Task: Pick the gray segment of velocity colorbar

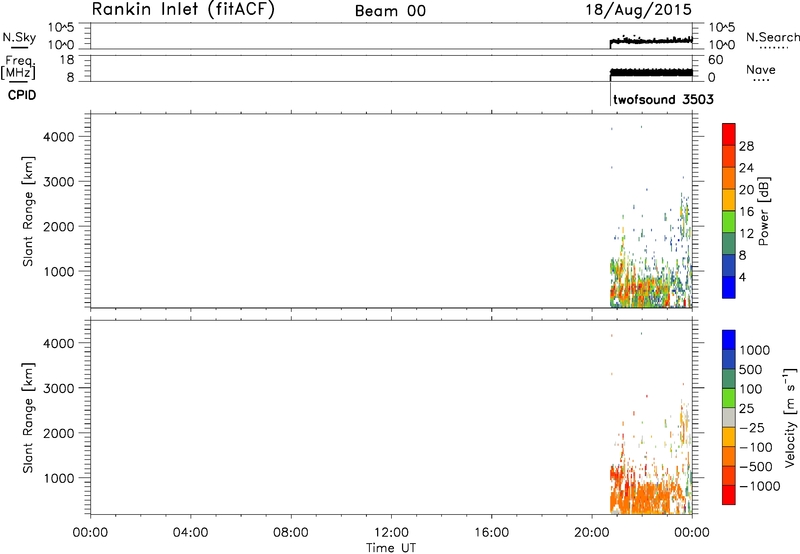Action: click(x=729, y=417)
